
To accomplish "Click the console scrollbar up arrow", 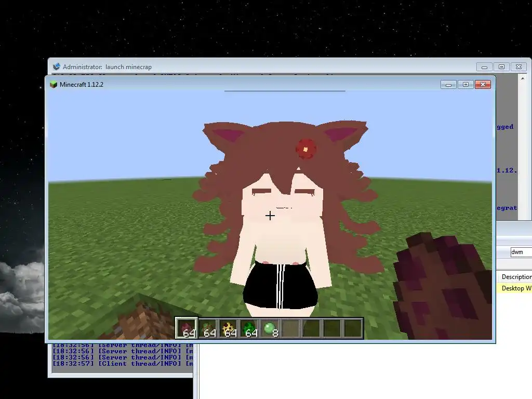I will pos(523,78).
